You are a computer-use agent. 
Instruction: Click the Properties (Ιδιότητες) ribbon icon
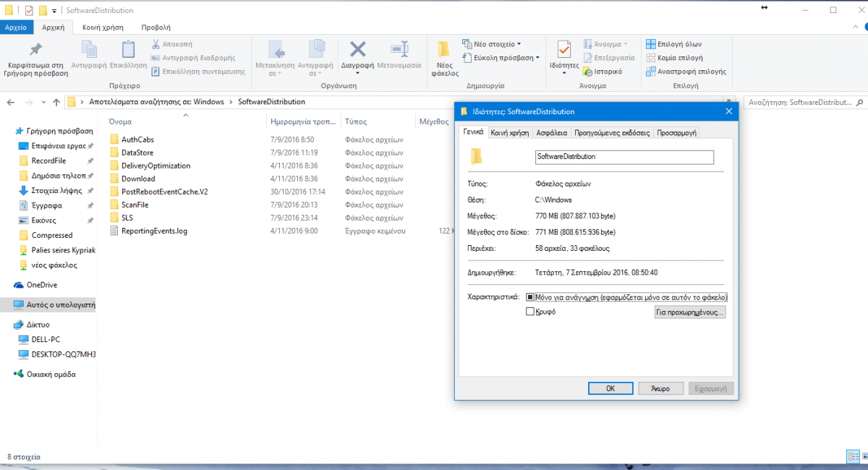[564, 50]
